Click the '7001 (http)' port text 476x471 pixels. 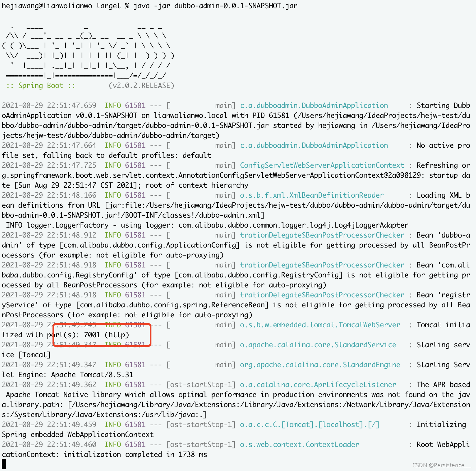pos(107,335)
